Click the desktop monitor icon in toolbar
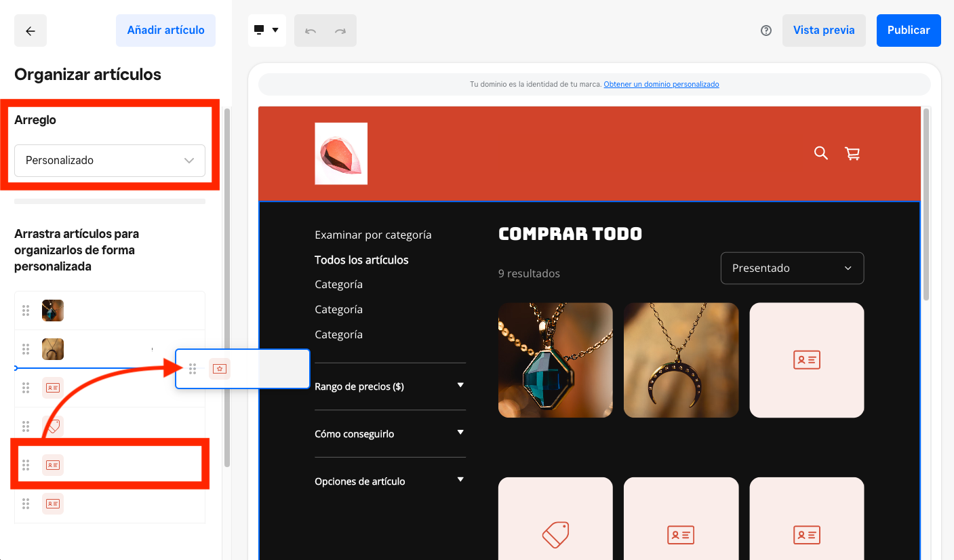The height and width of the screenshot is (560, 954). [x=259, y=30]
